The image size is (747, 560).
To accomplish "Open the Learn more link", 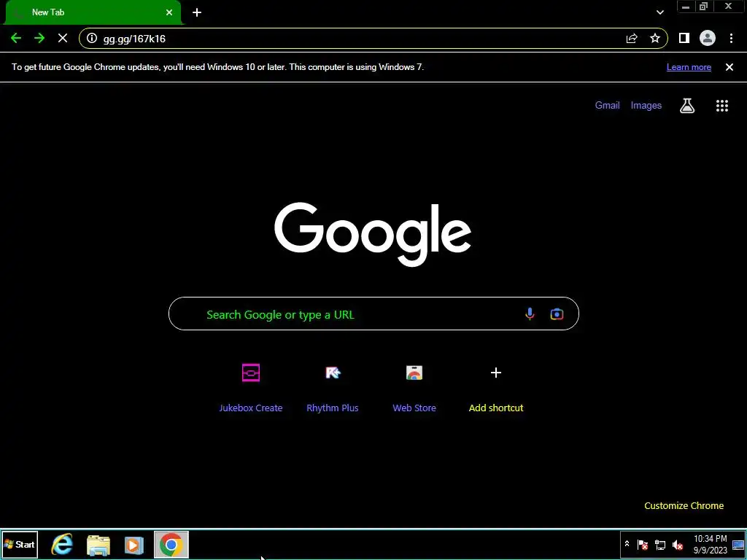I will tap(689, 67).
